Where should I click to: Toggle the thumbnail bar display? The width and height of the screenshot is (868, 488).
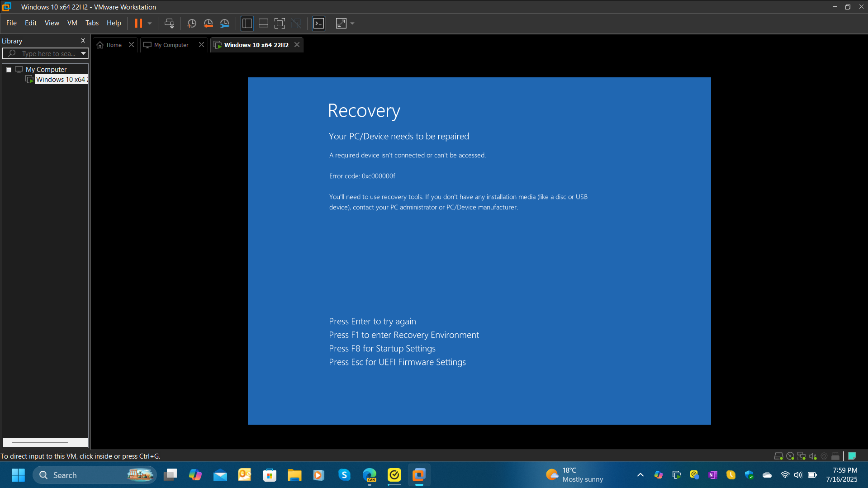(263, 23)
